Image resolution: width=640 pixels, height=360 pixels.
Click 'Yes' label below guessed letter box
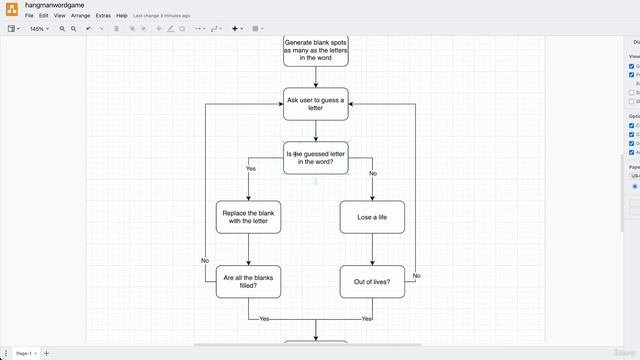pyautogui.click(x=251, y=169)
